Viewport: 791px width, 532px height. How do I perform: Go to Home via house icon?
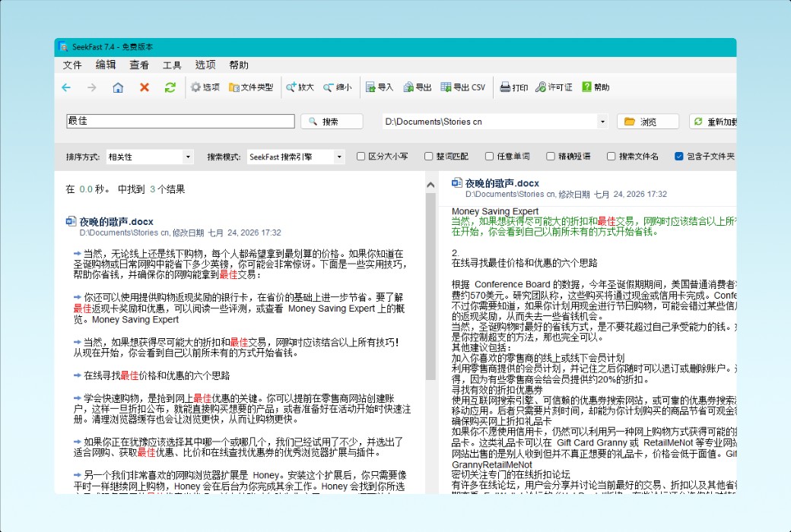pyautogui.click(x=118, y=87)
